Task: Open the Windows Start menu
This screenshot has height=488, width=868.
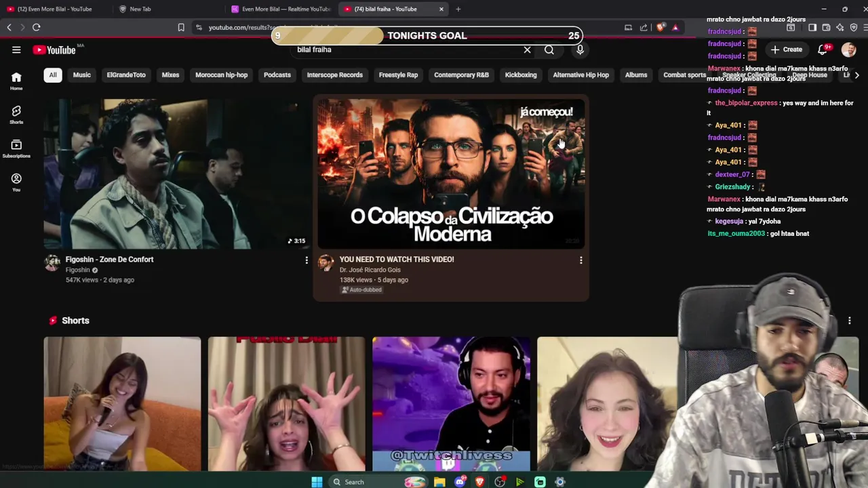Action: 317,482
